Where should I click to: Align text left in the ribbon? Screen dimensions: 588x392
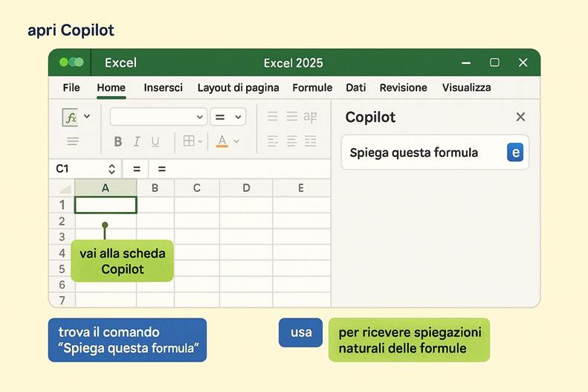tap(273, 141)
